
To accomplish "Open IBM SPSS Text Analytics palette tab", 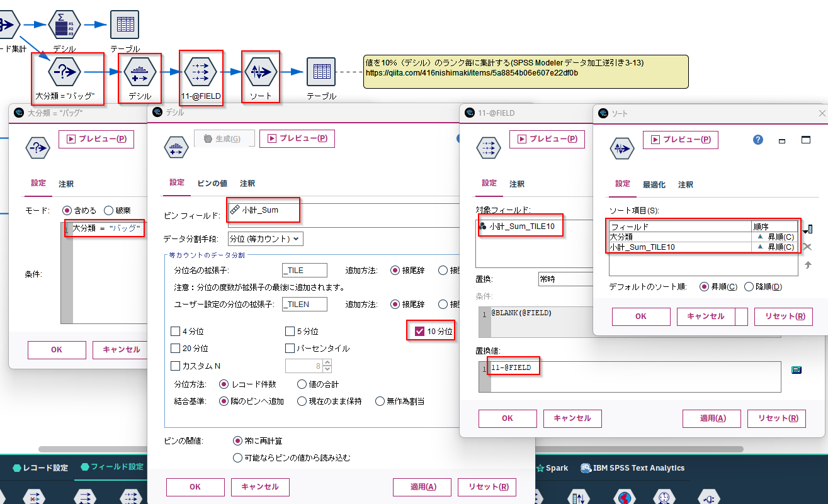I will point(632,468).
